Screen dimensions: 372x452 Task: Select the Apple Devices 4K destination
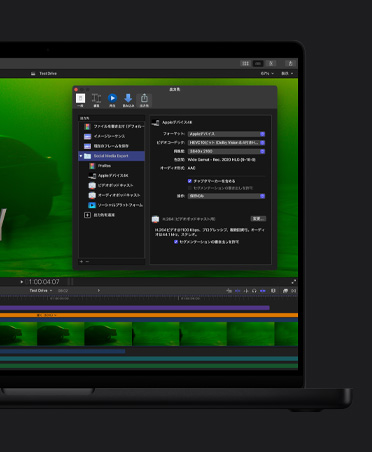point(112,175)
